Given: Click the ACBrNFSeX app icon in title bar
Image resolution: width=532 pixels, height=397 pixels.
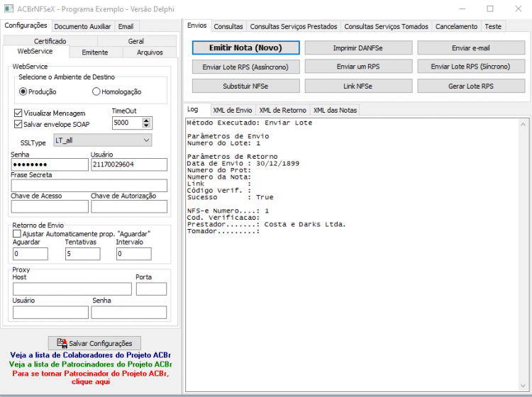Looking at the screenshot, I should click(x=9, y=9).
